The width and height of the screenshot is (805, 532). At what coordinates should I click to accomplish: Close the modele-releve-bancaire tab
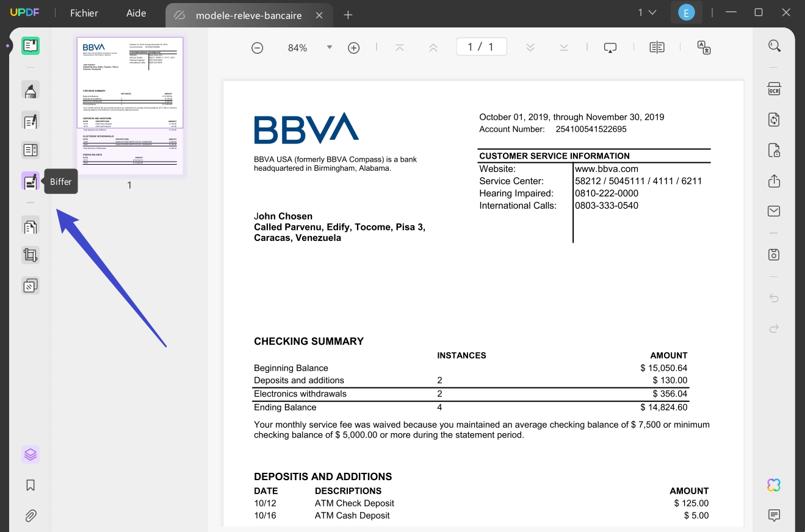[319, 15]
